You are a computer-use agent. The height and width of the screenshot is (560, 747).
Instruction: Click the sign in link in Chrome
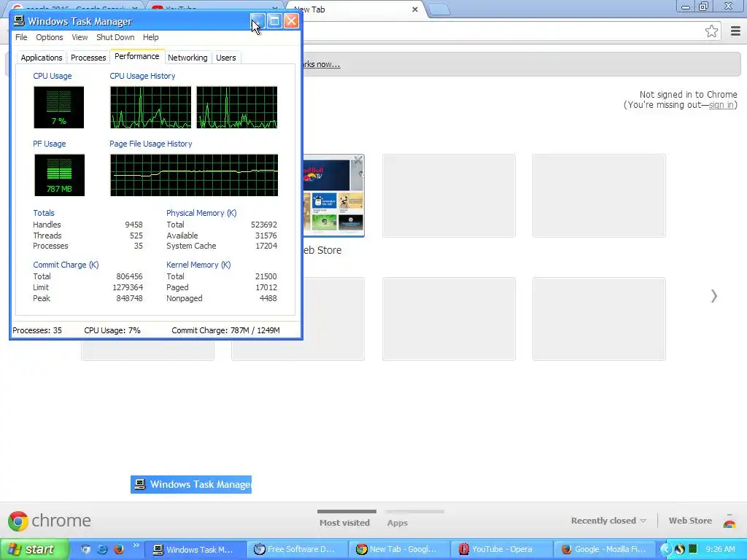click(721, 105)
